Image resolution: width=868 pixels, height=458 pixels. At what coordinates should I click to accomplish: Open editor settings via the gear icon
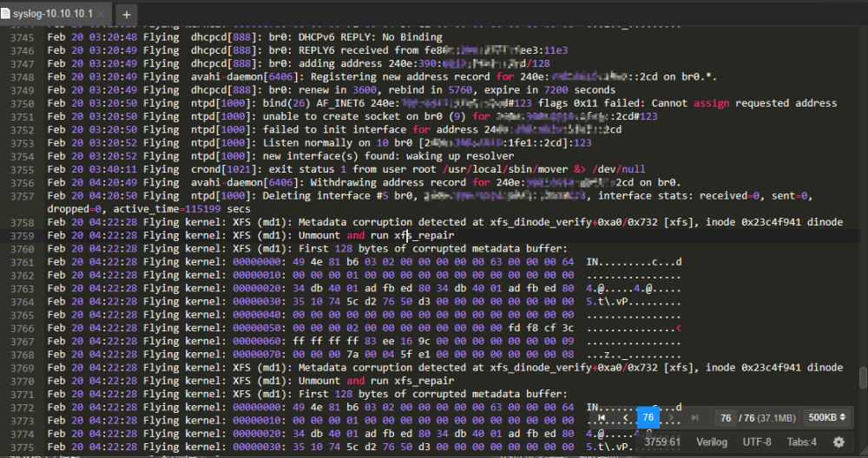pyautogui.click(x=838, y=442)
